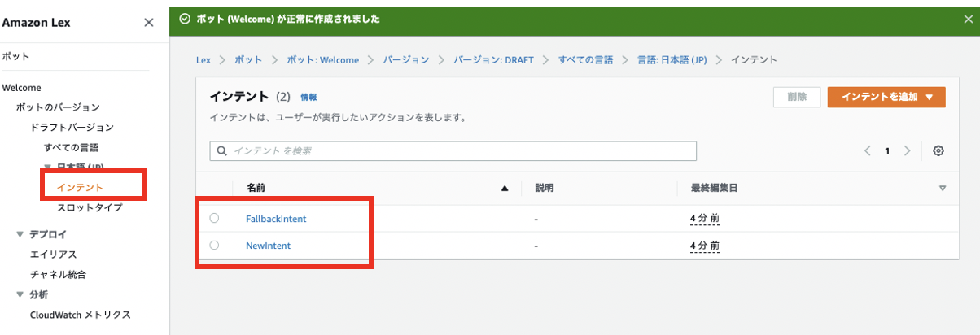This screenshot has width=980, height=335.
Task: Collapse the 日本語 (JP) tree node
Action: pos(47,167)
